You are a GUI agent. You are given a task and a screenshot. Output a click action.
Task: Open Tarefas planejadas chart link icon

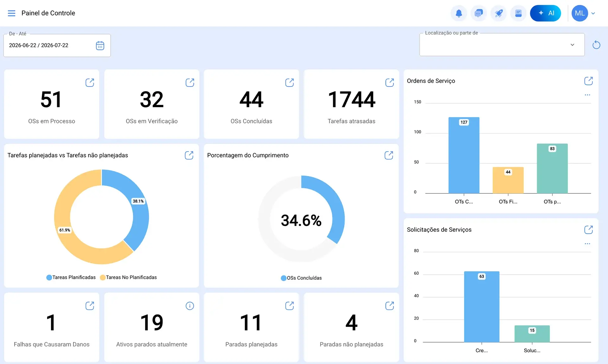click(x=189, y=155)
